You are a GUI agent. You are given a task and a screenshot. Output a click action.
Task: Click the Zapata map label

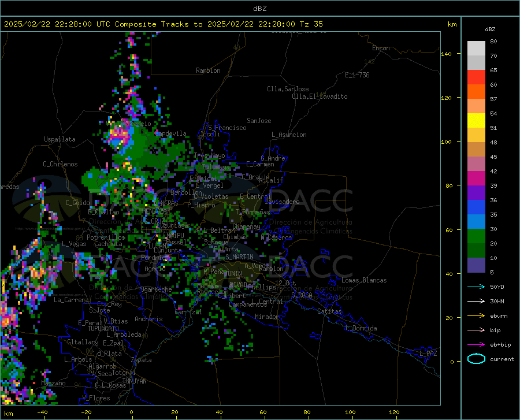142,360
